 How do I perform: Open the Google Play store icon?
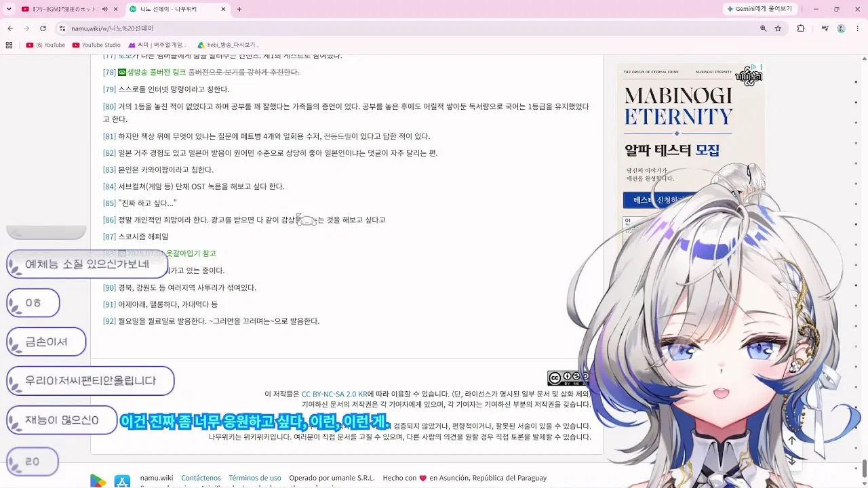point(98,481)
